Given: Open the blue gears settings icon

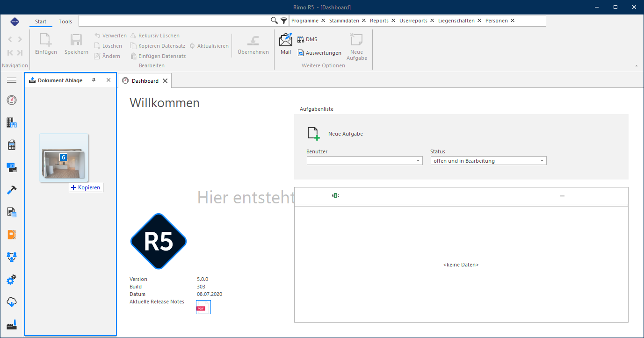Looking at the screenshot, I should tap(12, 280).
